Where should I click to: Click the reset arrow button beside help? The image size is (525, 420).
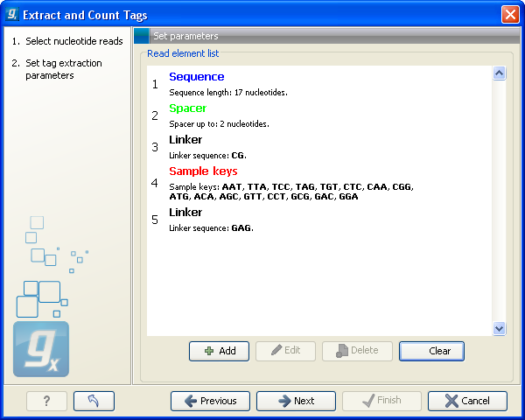94,401
